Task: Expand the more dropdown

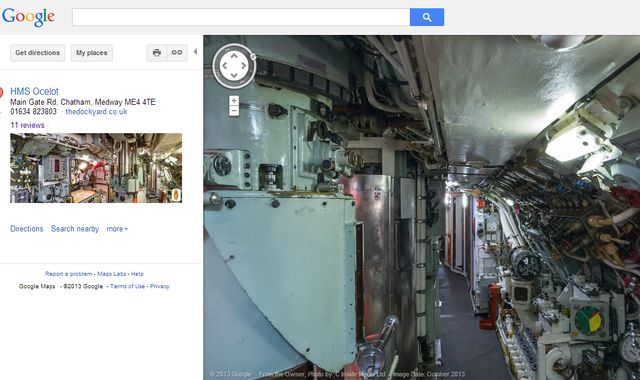Action: [x=117, y=229]
